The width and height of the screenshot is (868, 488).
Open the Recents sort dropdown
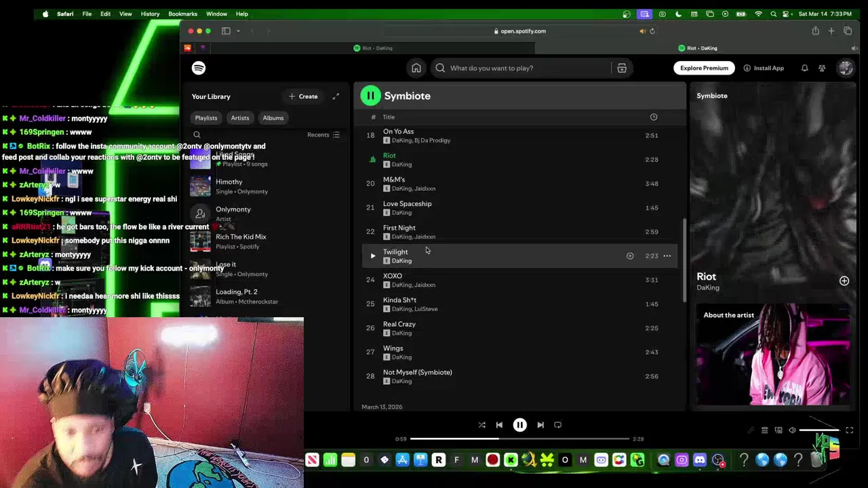point(323,135)
